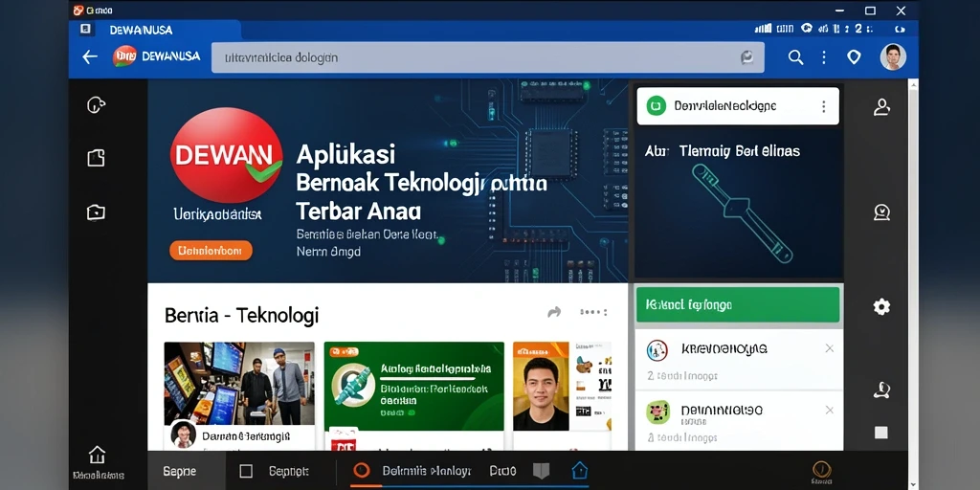The image size is (980, 490).
Task: Open the KREVONOLYAS list item avatar
Action: [x=657, y=350]
